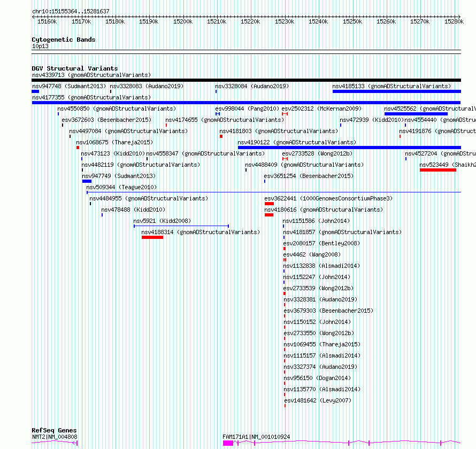This screenshot has height=449, width=476.
Task: Select the red esv3622441 variant bar
Action: (x=269, y=204)
